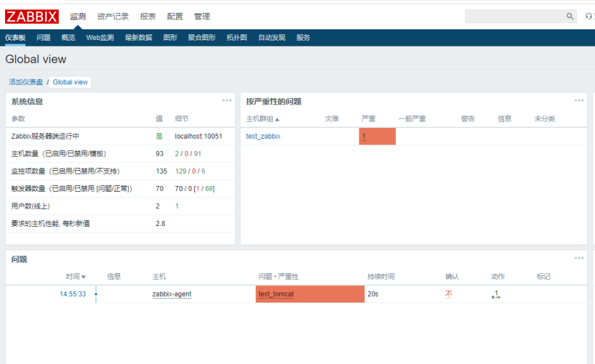Click the localhost:10051 detail text
The height and width of the screenshot is (364, 595).
point(198,136)
